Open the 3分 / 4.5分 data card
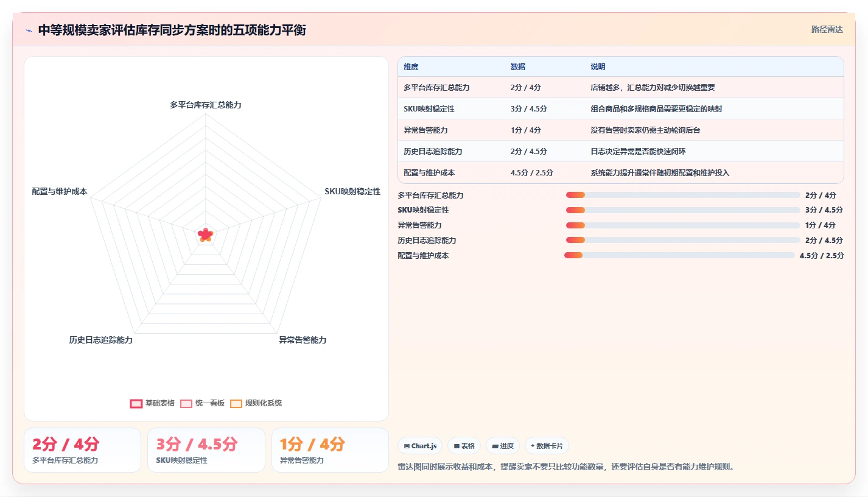Image resolution: width=868 pixels, height=497 pixels. click(206, 450)
